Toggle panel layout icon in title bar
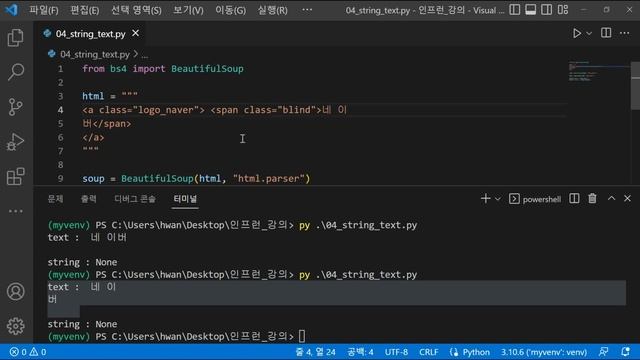 tap(531, 10)
